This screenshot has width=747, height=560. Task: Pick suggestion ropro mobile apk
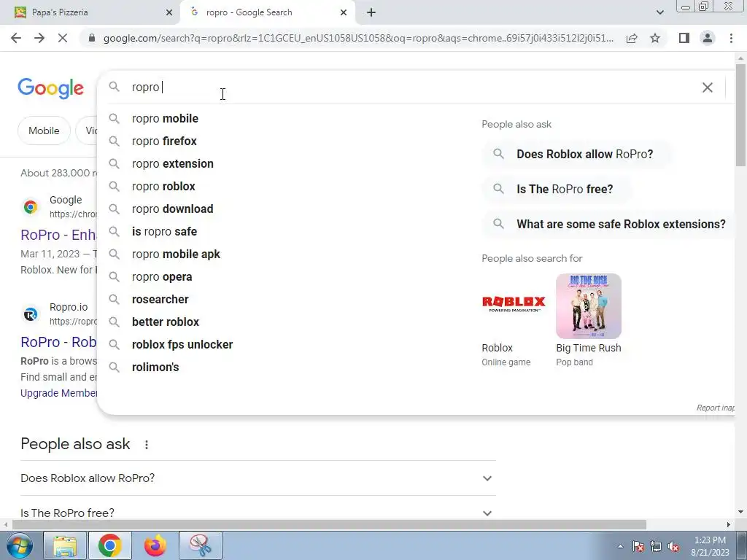tap(176, 254)
